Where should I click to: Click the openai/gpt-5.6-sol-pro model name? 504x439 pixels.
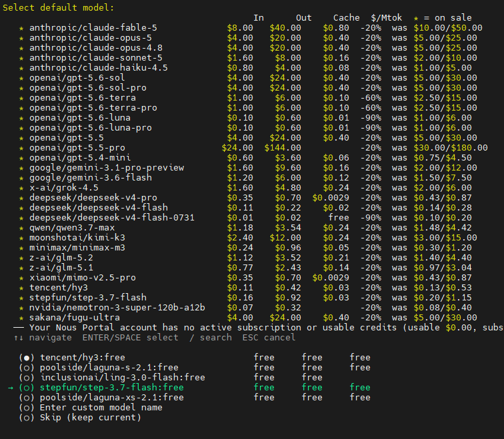[x=88, y=88]
